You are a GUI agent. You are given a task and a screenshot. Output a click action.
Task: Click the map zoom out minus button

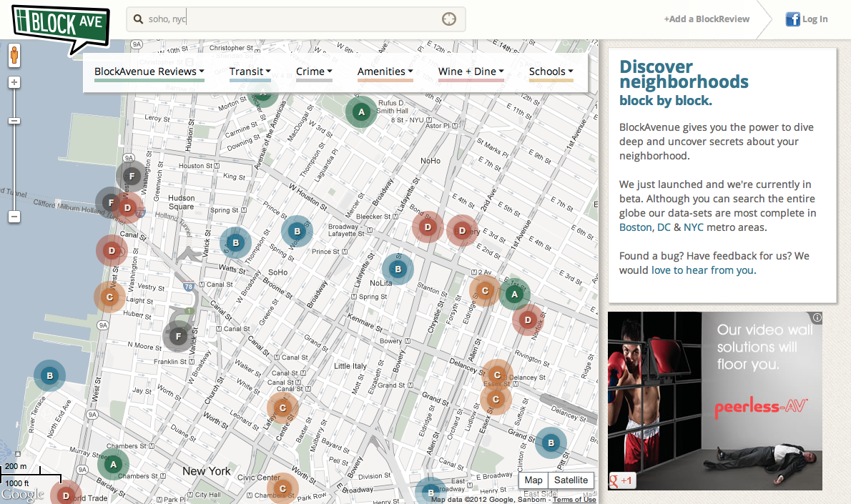(x=14, y=217)
